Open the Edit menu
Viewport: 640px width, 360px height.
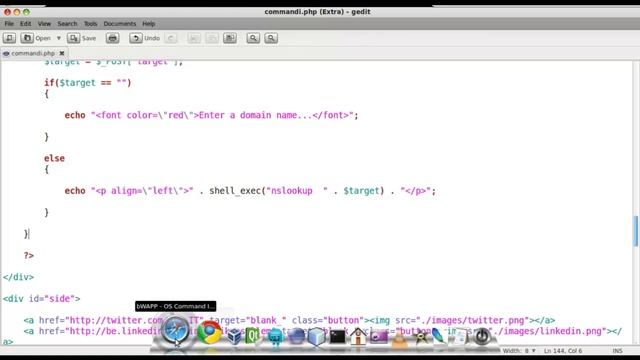(x=26, y=24)
